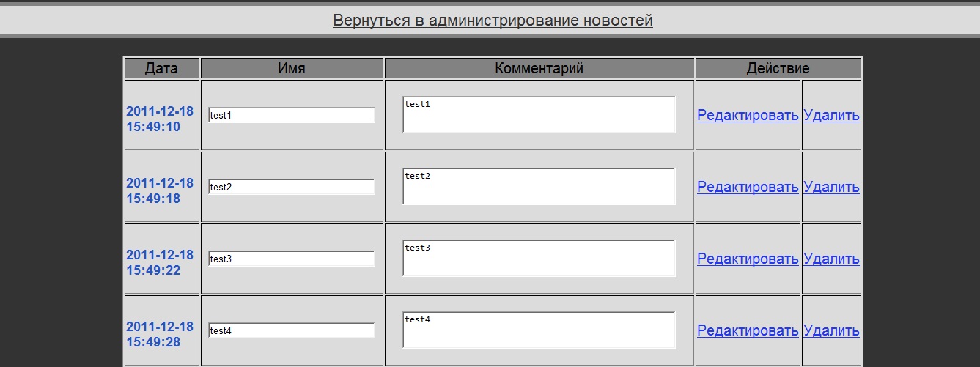Click inside comment textarea with test2
This screenshot has height=367, width=980.
[539, 187]
